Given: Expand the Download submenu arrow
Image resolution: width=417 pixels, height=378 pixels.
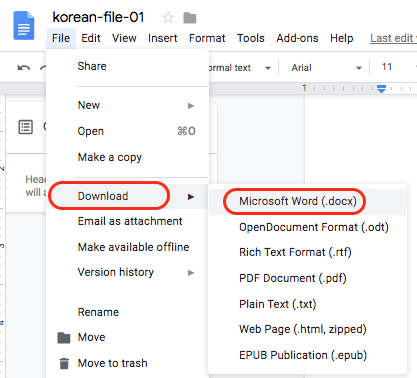Looking at the screenshot, I should pos(191,197).
